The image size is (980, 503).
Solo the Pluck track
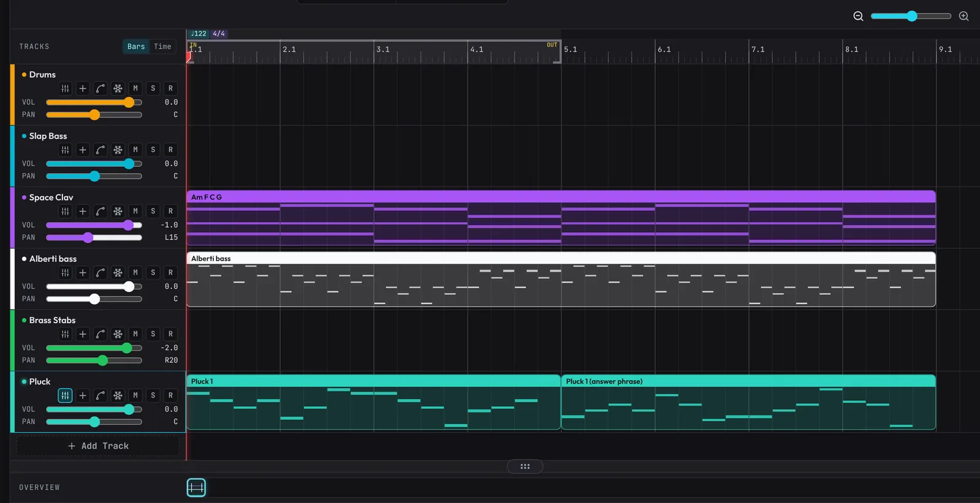click(x=153, y=395)
